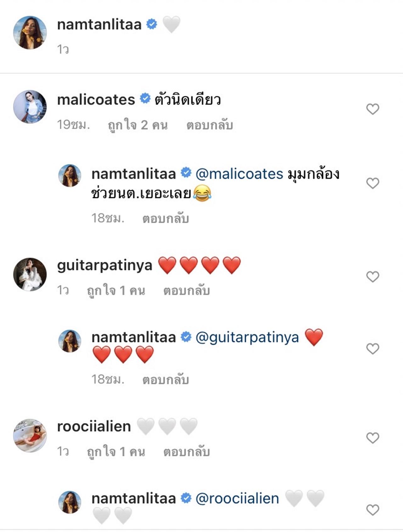View who liked guitarpatinya's comment
The height and width of the screenshot is (532, 403).
116,291
